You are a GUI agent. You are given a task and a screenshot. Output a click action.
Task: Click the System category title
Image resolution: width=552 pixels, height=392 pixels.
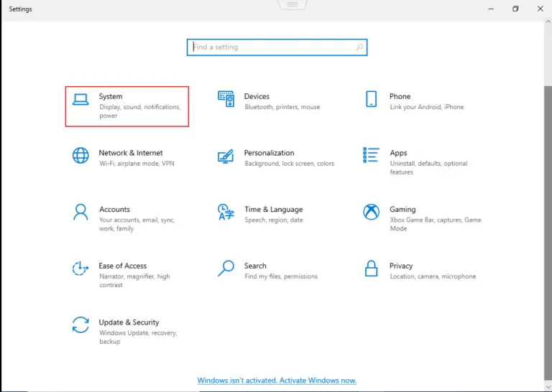111,96
